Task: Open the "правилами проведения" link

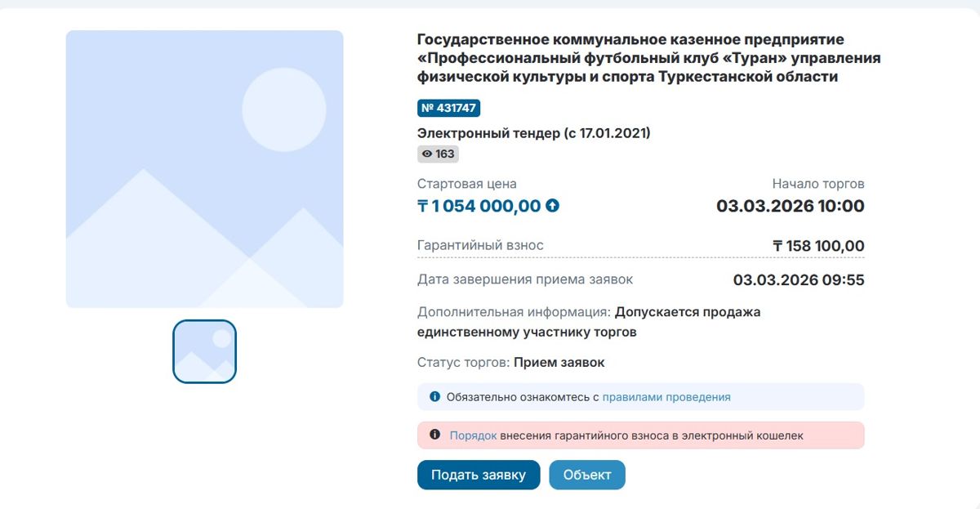Action: point(668,396)
